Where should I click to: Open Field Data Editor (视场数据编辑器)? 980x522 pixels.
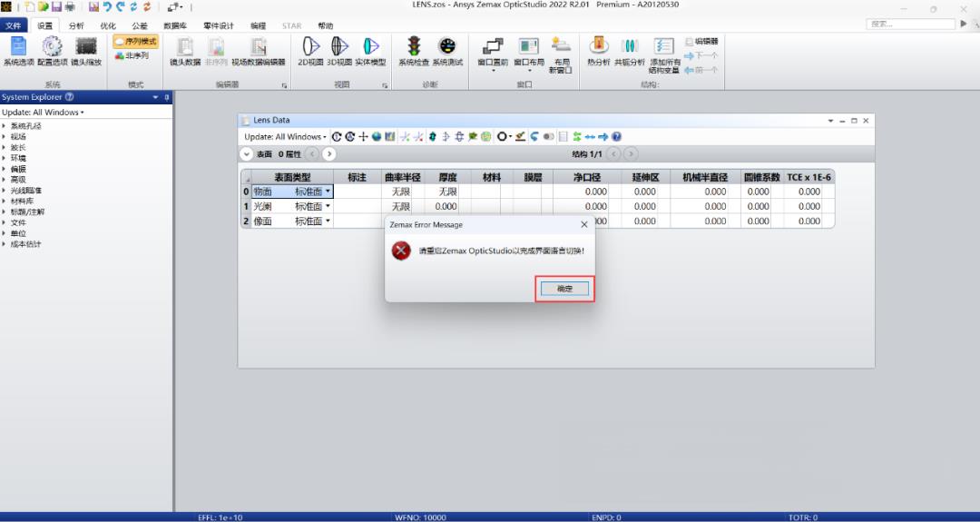click(x=258, y=51)
